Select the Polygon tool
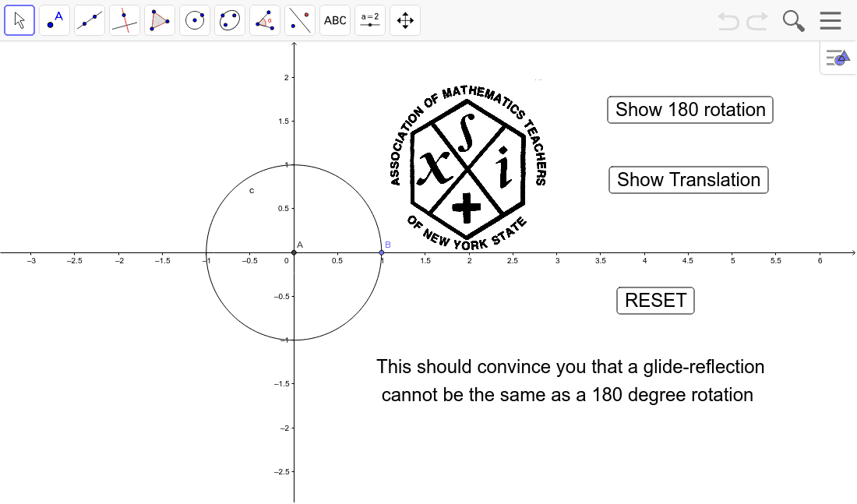 click(x=160, y=21)
